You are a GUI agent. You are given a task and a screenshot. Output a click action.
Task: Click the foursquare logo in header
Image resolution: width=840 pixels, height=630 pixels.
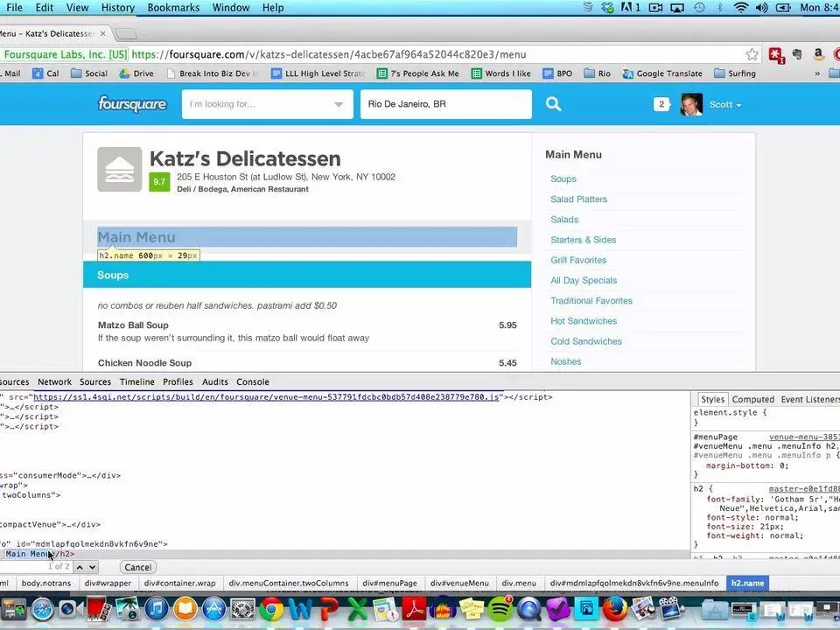tap(132, 104)
